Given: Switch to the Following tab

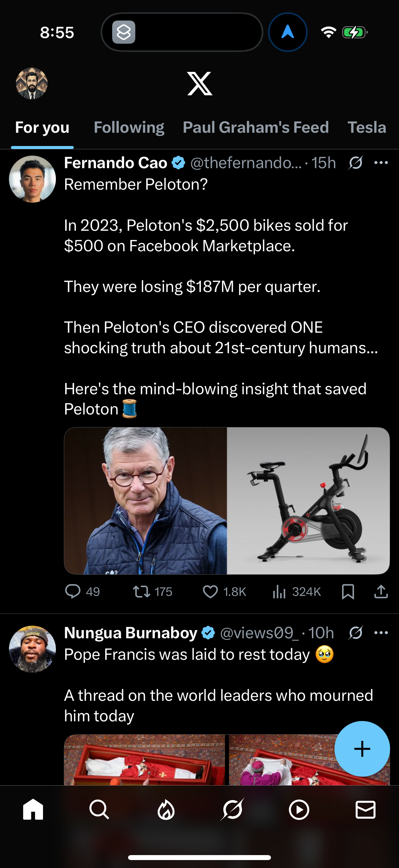Looking at the screenshot, I should click(129, 127).
